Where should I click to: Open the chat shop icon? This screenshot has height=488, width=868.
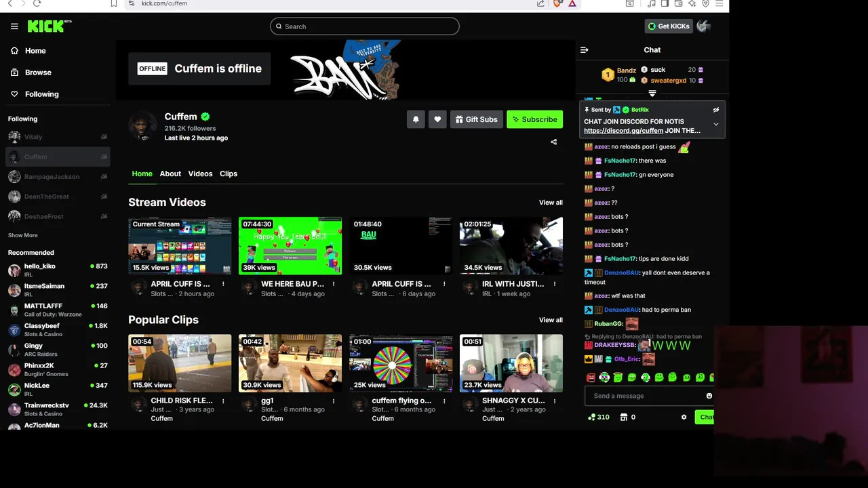click(x=623, y=418)
